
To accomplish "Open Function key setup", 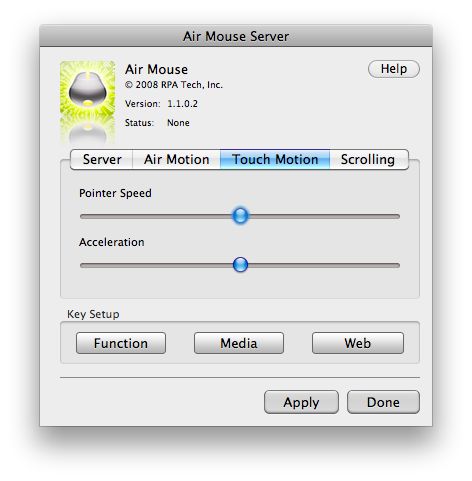I will (x=121, y=343).
